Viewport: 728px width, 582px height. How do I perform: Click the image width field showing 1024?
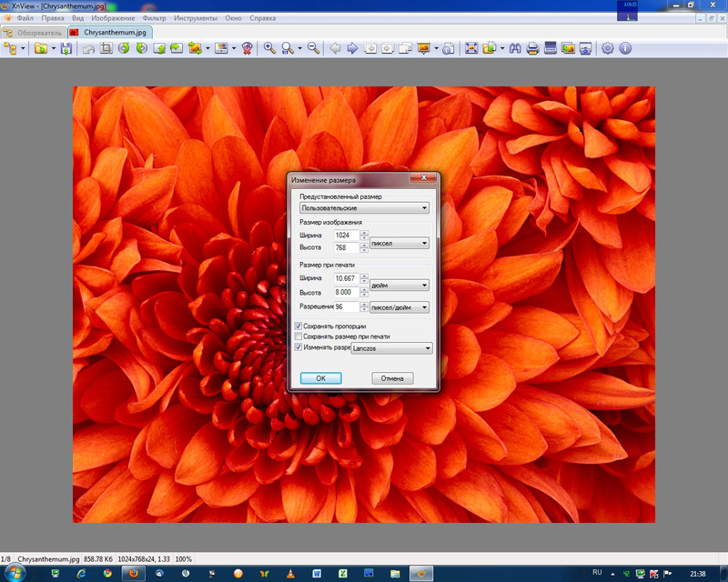click(x=347, y=236)
